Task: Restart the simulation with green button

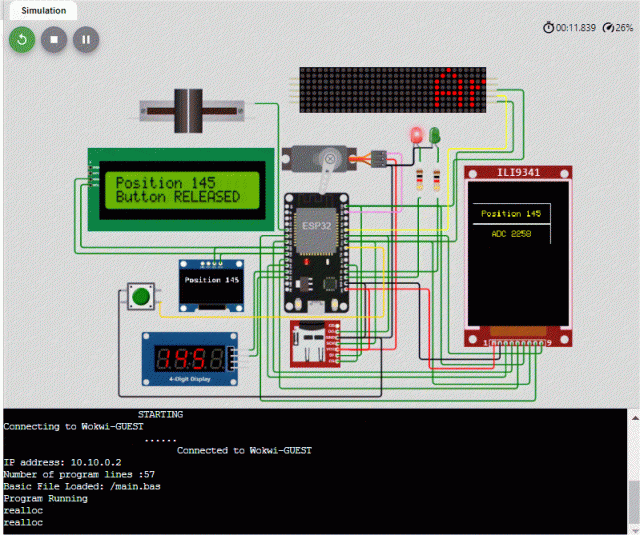Action: (x=22, y=40)
